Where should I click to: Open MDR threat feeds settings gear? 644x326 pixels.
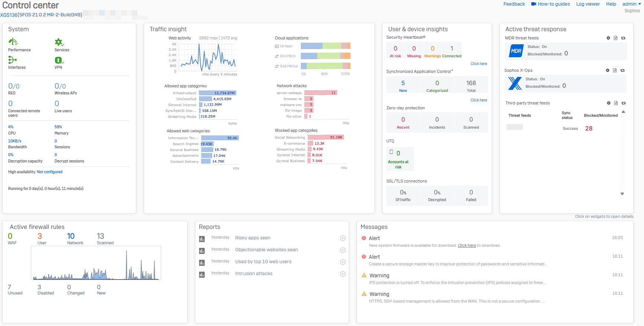(x=608, y=38)
